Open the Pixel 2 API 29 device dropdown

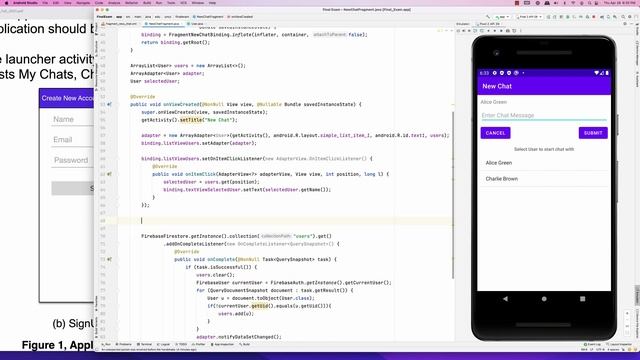click(x=529, y=17)
